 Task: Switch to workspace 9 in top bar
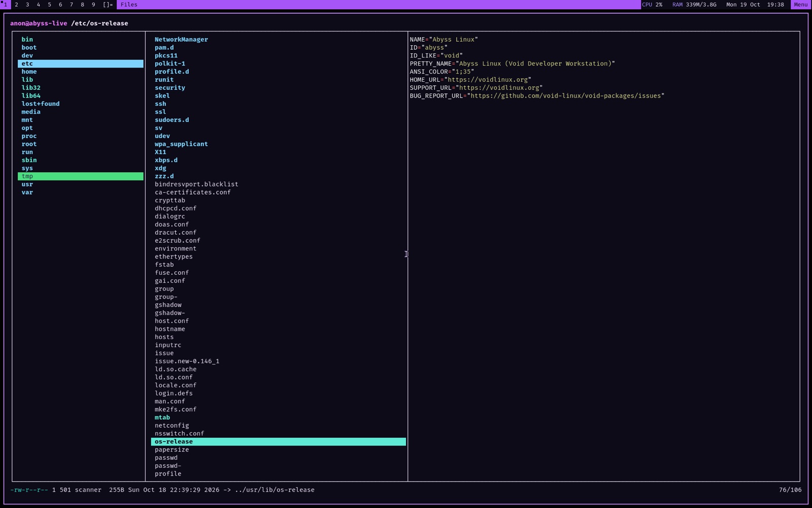pos(93,5)
